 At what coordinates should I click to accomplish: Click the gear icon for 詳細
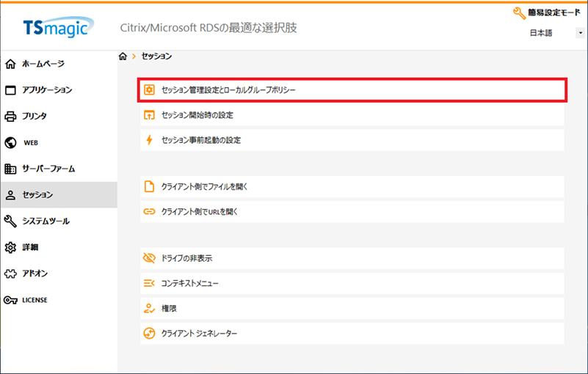point(10,247)
